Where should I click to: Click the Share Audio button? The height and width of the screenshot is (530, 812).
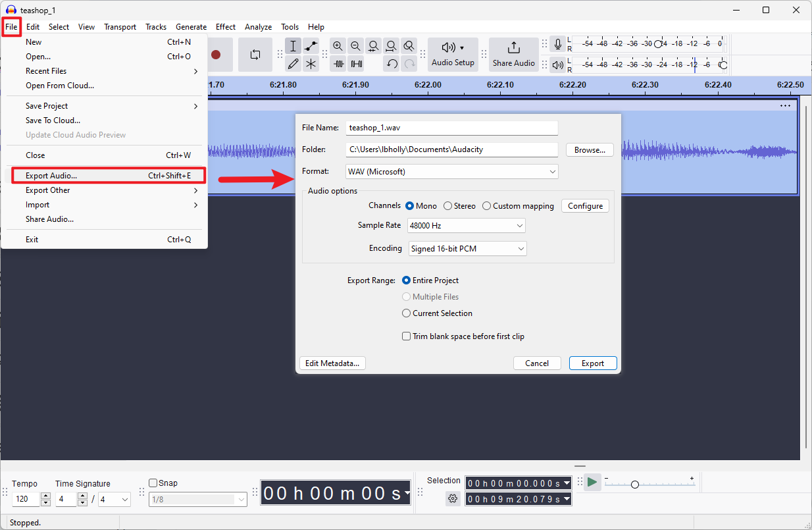coord(513,54)
